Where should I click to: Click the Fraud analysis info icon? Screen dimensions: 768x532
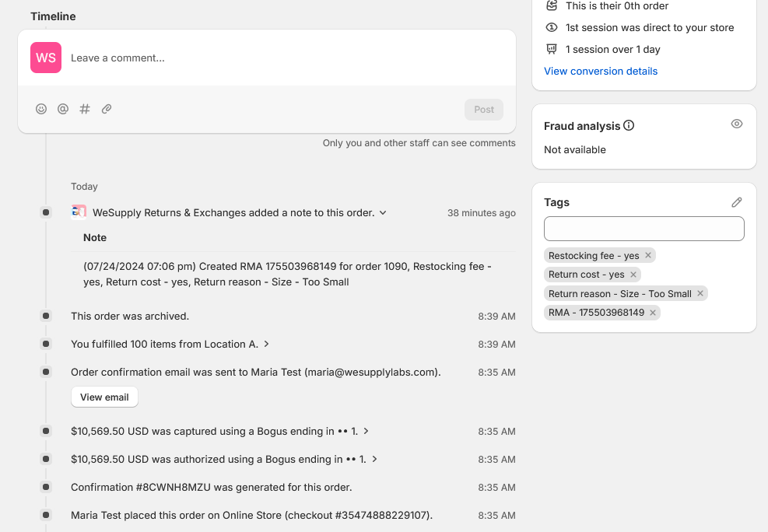coord(629,126)
